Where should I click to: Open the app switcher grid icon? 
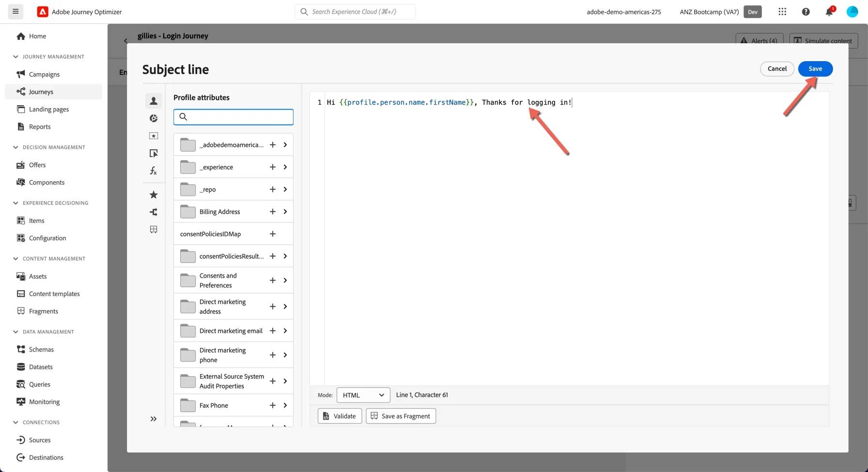coord(782,12)
